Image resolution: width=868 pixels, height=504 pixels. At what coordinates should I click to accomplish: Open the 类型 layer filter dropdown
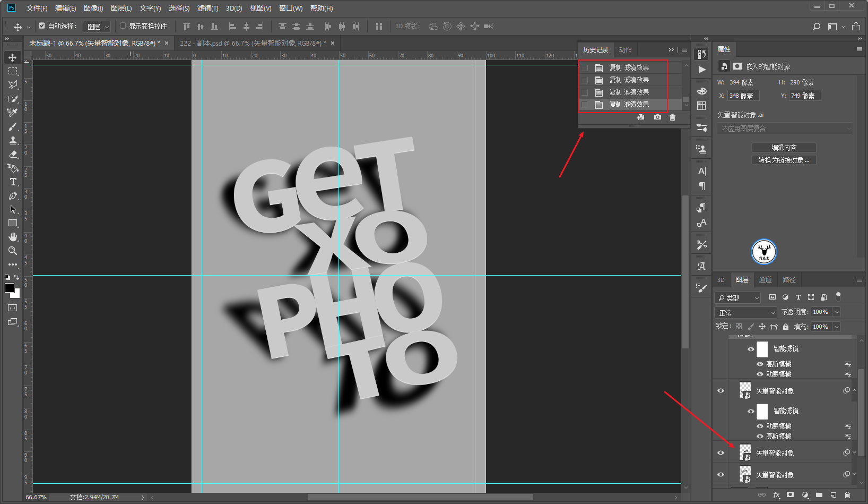[x=737, y=298]
